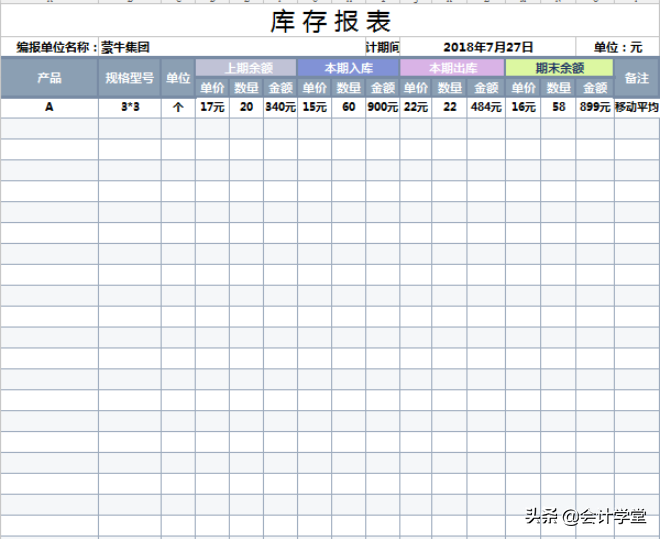Select the 15元 unit price cell
Screen dimensions: 661x539
(x=314, y=107)
